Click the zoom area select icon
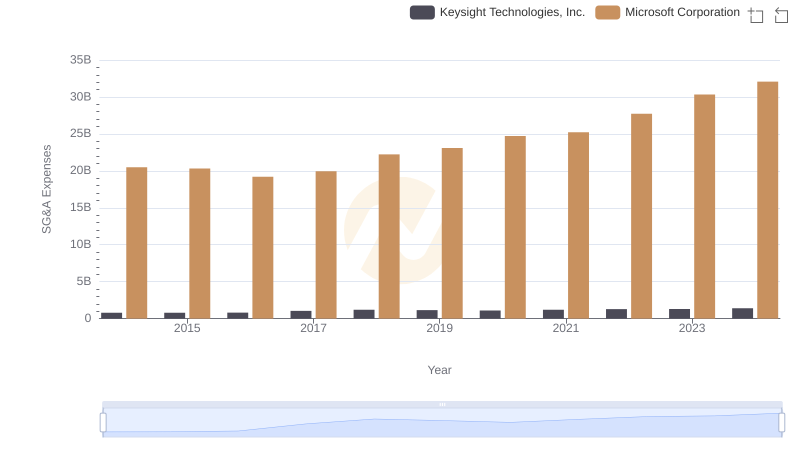Viewport: 800px width, 461px height. (756, 15)
